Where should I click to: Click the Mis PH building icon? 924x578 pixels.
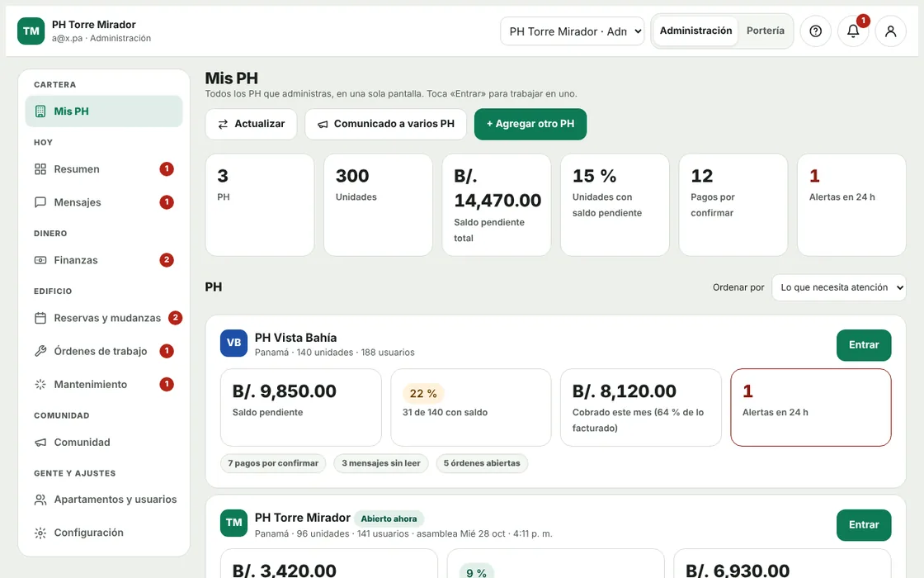point(40,111)
